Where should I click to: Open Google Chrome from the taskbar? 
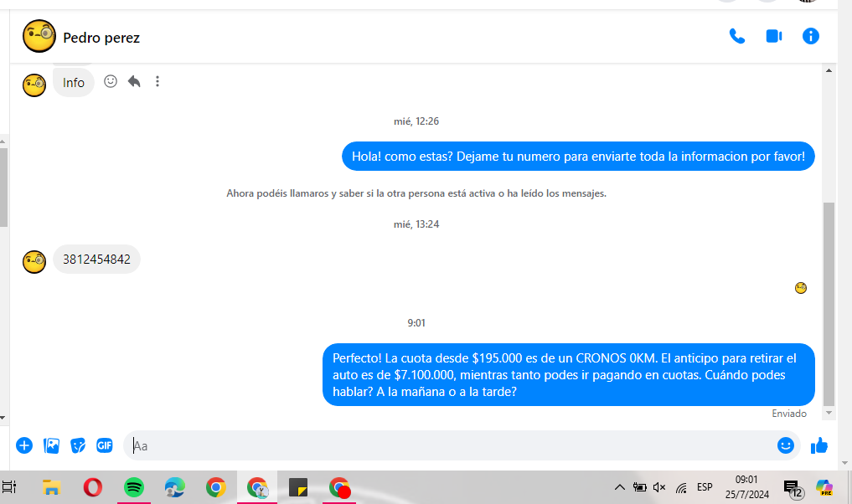pyautogui.click(x=215, y=487)
